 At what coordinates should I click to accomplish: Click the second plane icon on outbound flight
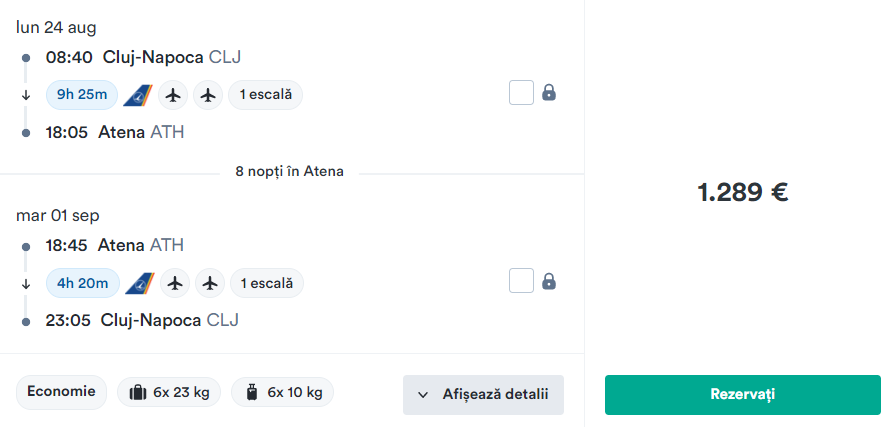tap(208, 95)
